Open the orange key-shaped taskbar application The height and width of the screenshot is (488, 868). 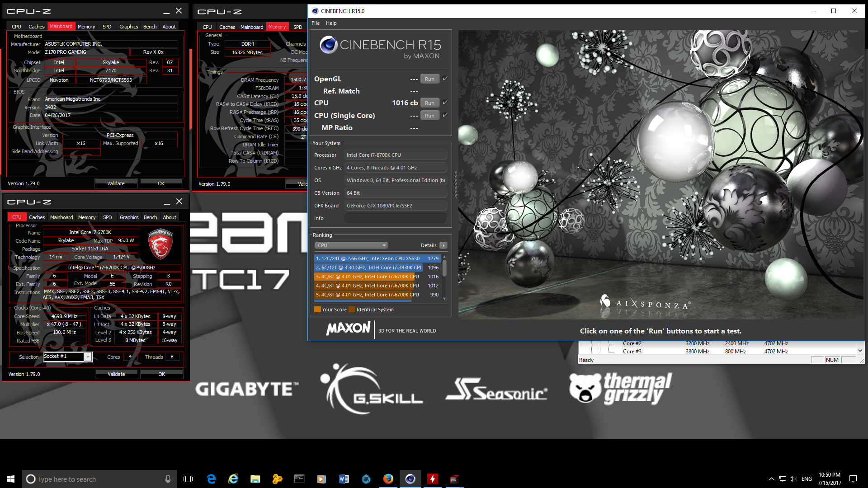point(277,479)
